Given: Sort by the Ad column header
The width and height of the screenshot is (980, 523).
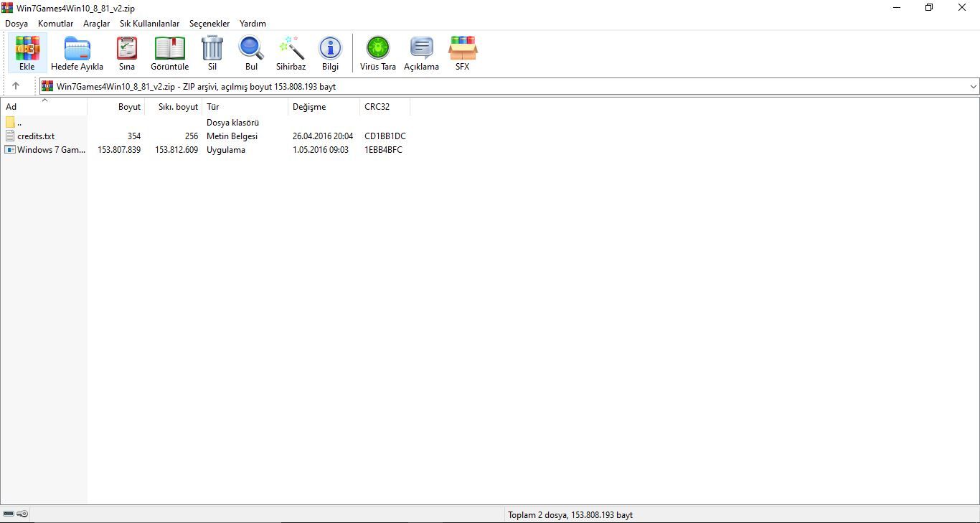Looking at the screenshot, I should 44,107.
